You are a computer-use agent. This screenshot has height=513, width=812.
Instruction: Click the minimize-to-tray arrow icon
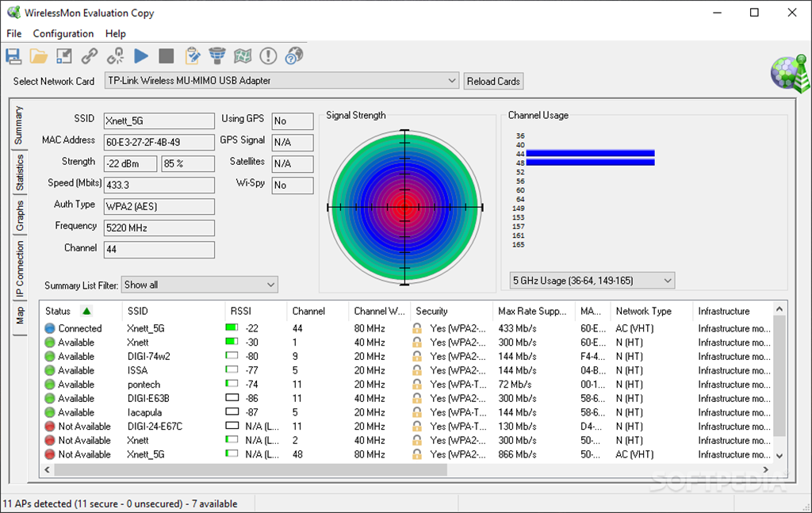coord(64,56)
